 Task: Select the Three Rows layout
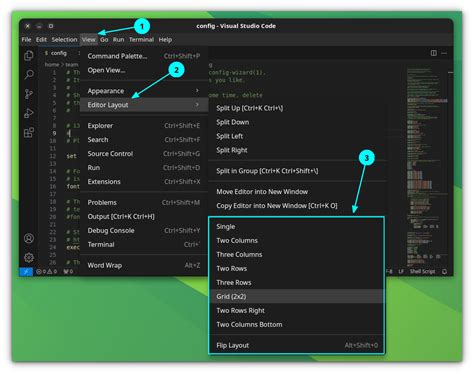pos(296,282)
